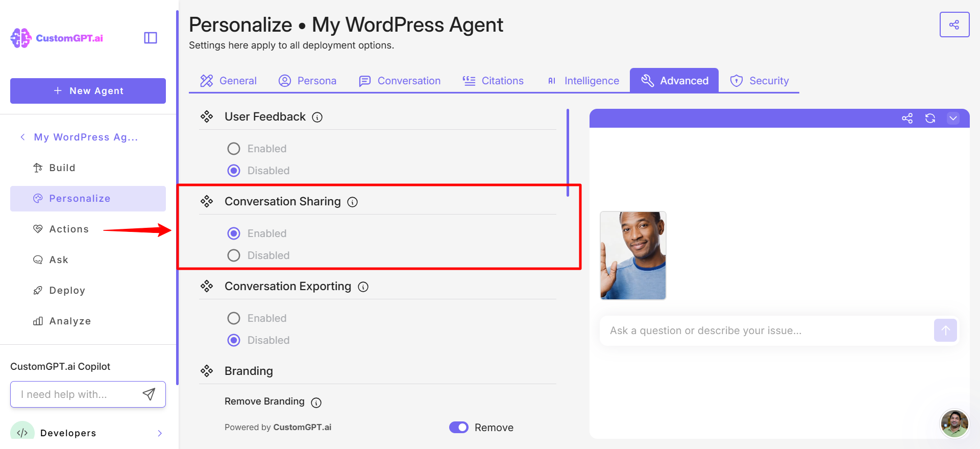The image size is (980, 449).
Task: Open the Actions menu item
Action: point(88,229)
